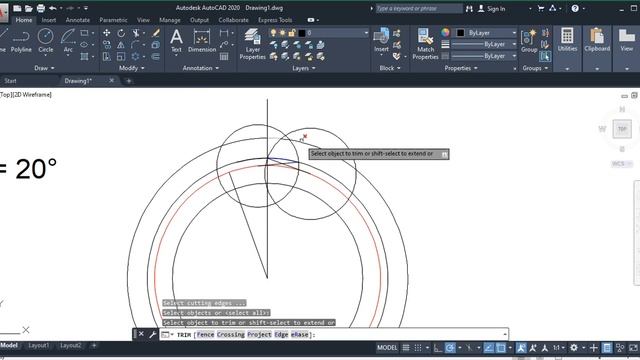
Task: Switch to the Layout1 tab
Action: coord(38,346)
